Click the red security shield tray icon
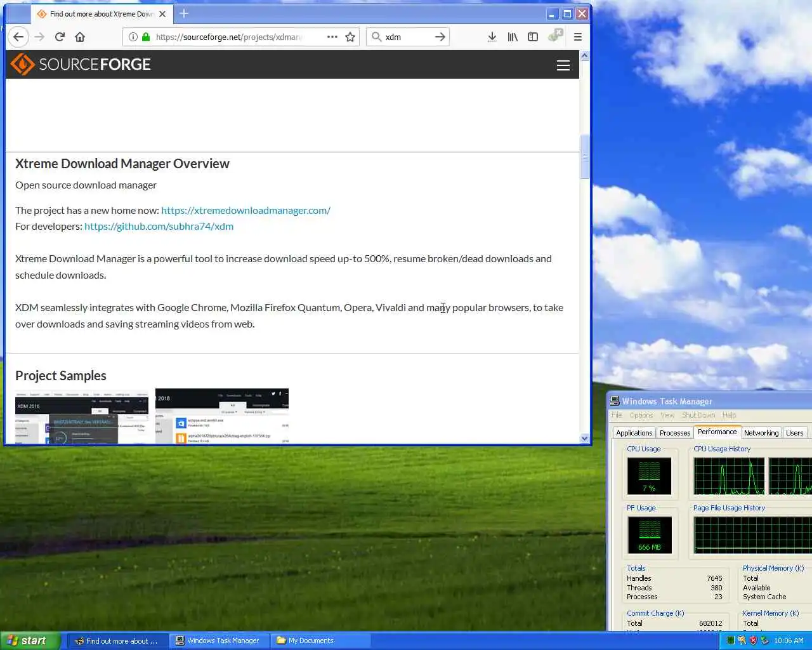812x650 pixels. pyautogui.click(x=753, y=640)
